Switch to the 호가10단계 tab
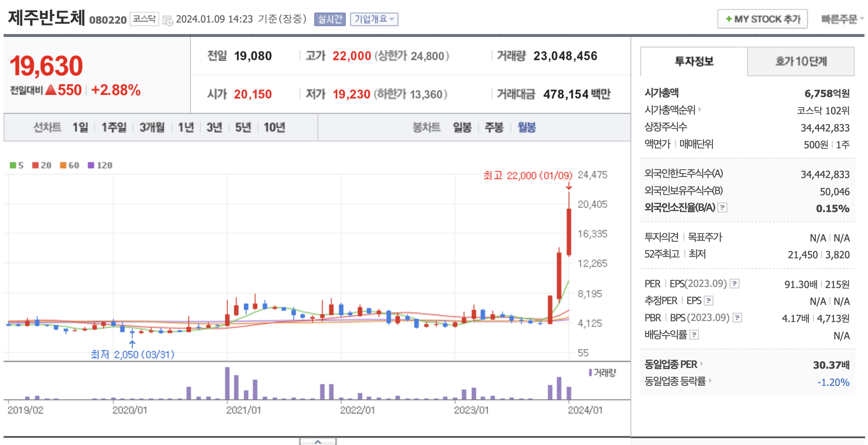The width and height of the screenshot is (868, 445). coord(801,61)
